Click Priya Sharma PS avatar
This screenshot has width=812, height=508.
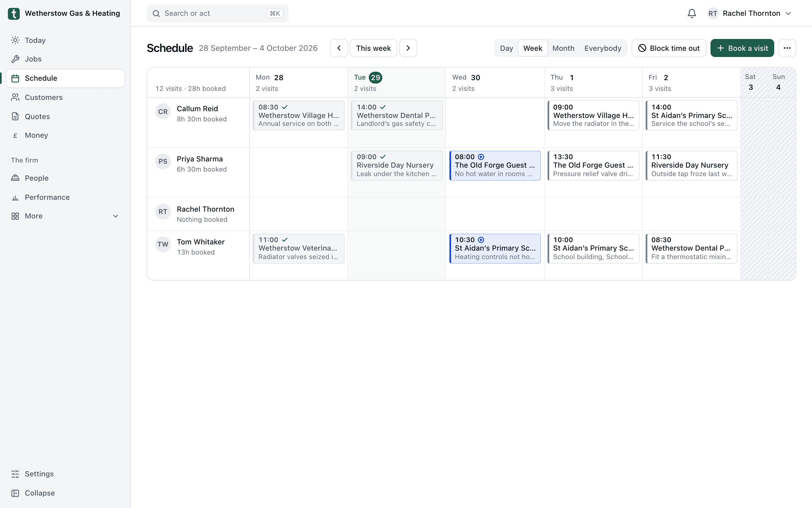point(163,162)
